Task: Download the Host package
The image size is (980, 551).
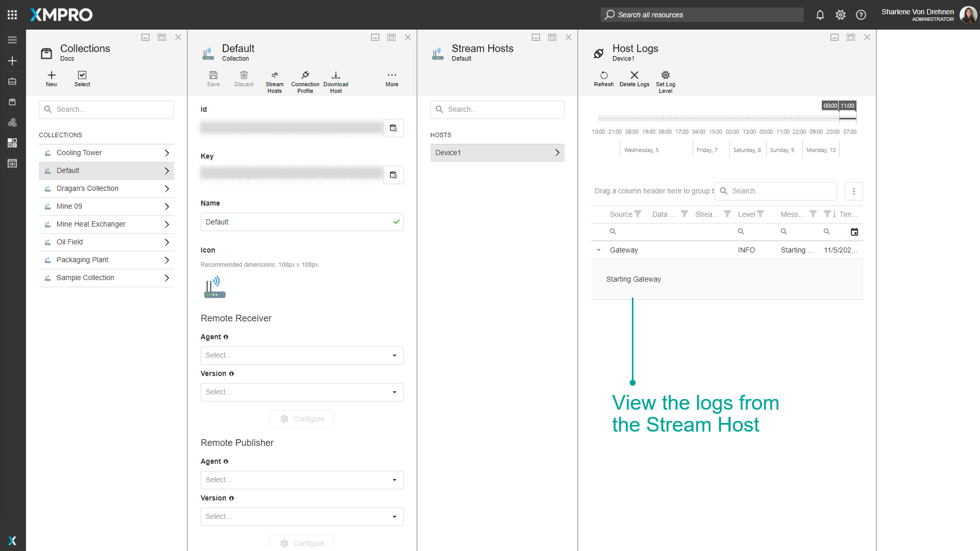Action: point(336,81)
